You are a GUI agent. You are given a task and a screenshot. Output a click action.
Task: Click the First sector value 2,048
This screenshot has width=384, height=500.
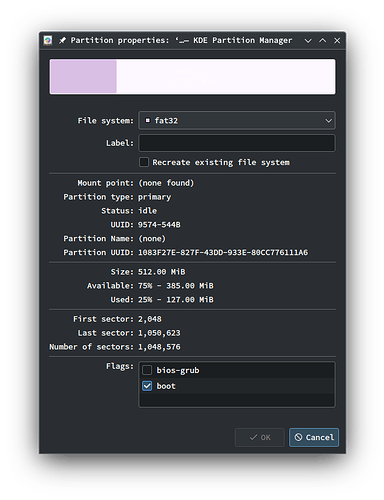pos(150,319)
